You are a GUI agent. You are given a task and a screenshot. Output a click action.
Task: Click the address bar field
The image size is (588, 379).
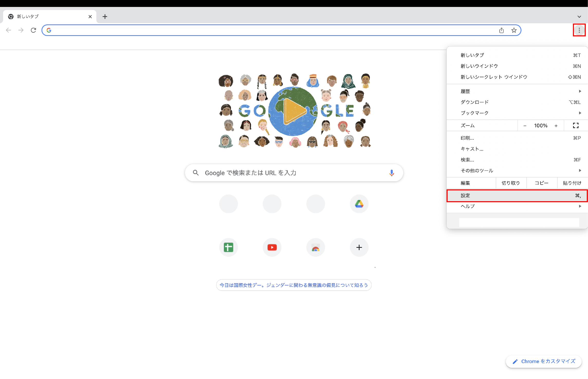pos(281,30)
